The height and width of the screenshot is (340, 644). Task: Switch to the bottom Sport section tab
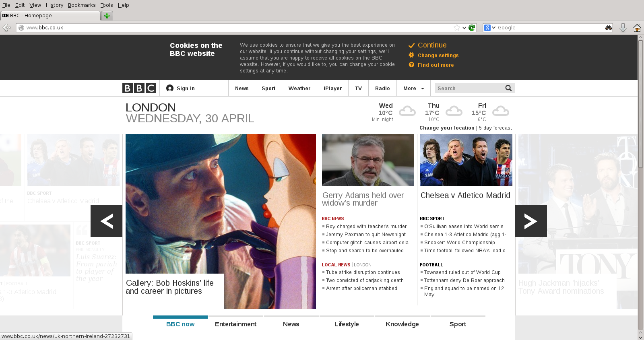458,324
